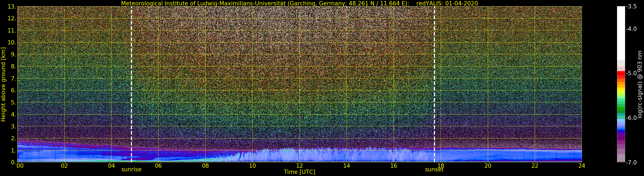Select the "16" time axis tick label
644x176 pixels.
[393, 166]
